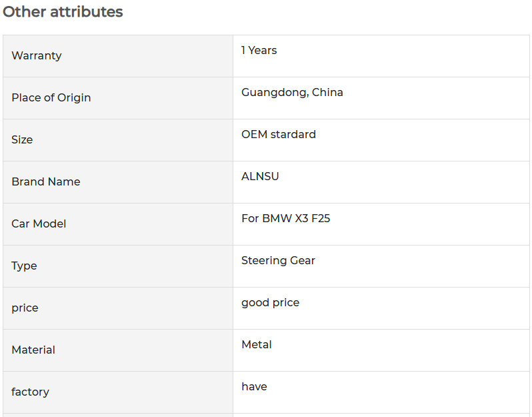
Task: Select the Car Model label
Action: [39, 224]
